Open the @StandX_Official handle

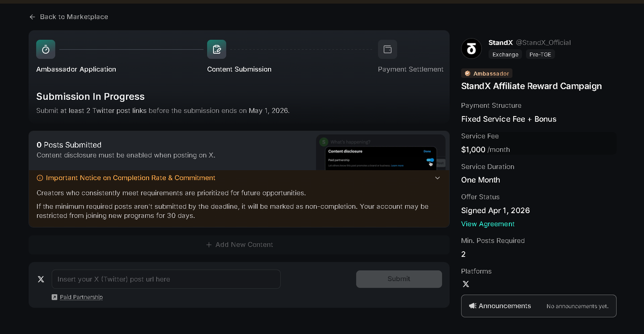tap(543, 42)
